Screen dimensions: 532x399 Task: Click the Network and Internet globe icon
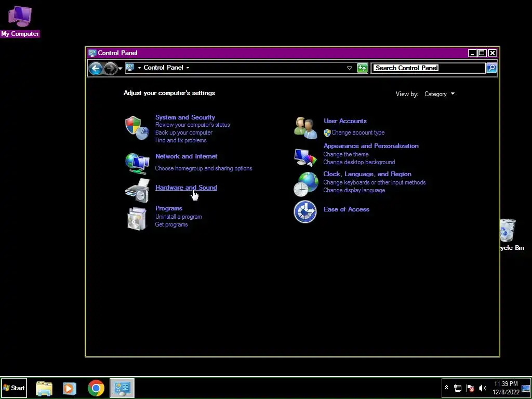click(x=137, y=164)
